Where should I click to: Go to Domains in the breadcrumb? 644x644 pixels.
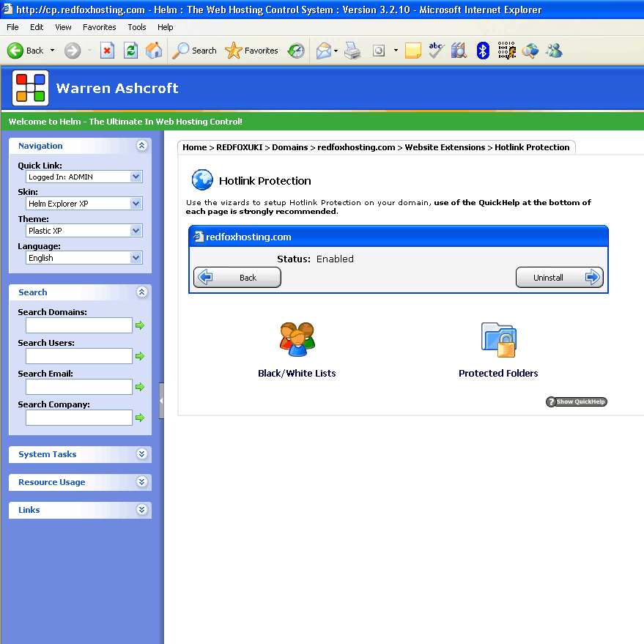pos(290,147)
